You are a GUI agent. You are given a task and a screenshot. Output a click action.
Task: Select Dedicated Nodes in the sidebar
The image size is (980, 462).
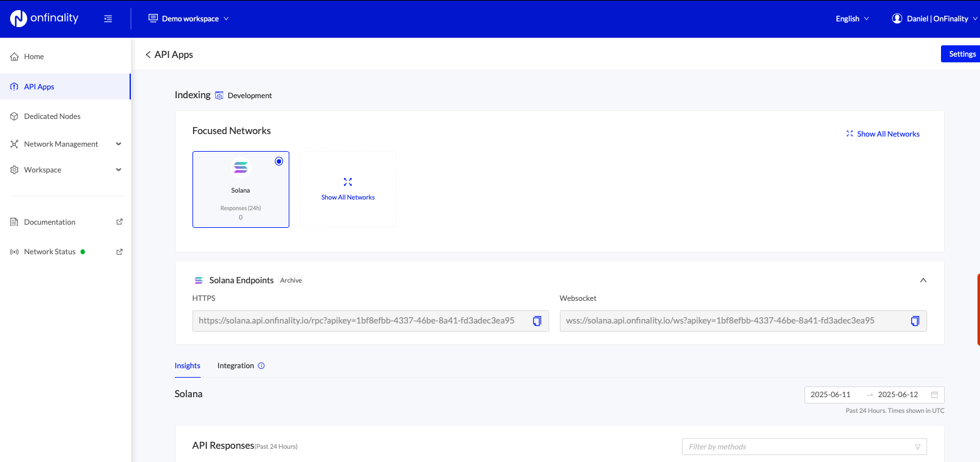point(52,116)
